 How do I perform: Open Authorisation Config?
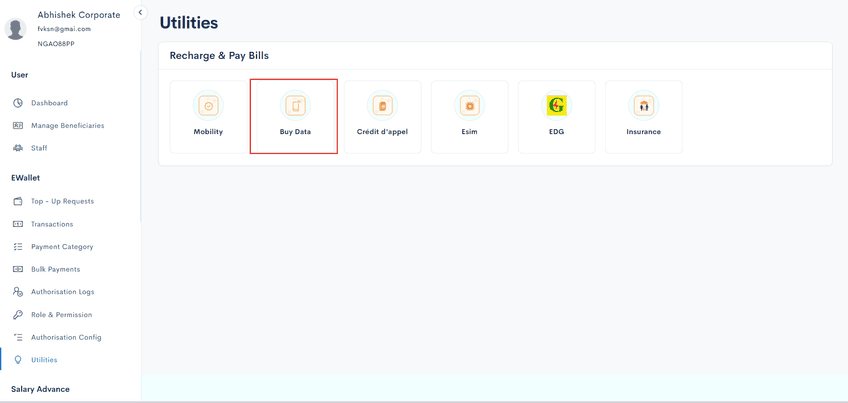[66, 338]
